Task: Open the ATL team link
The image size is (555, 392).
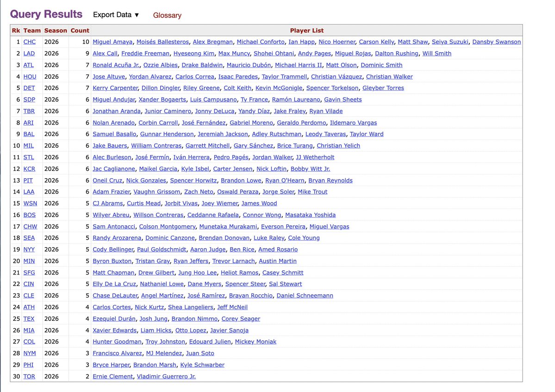Action: pos(29,65)
